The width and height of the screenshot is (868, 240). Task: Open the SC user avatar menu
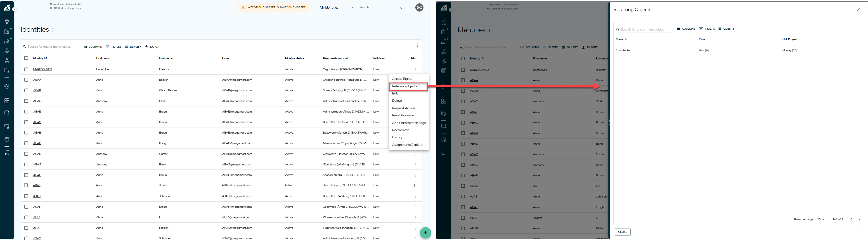(419, 7)
